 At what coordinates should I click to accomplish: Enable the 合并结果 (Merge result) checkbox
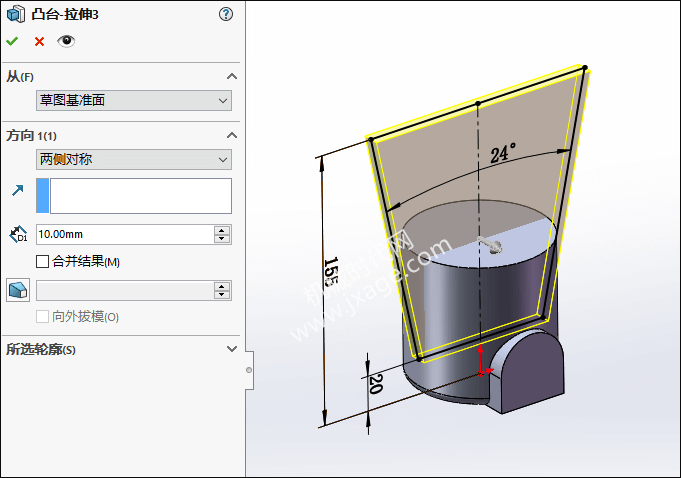coord(42,262)
